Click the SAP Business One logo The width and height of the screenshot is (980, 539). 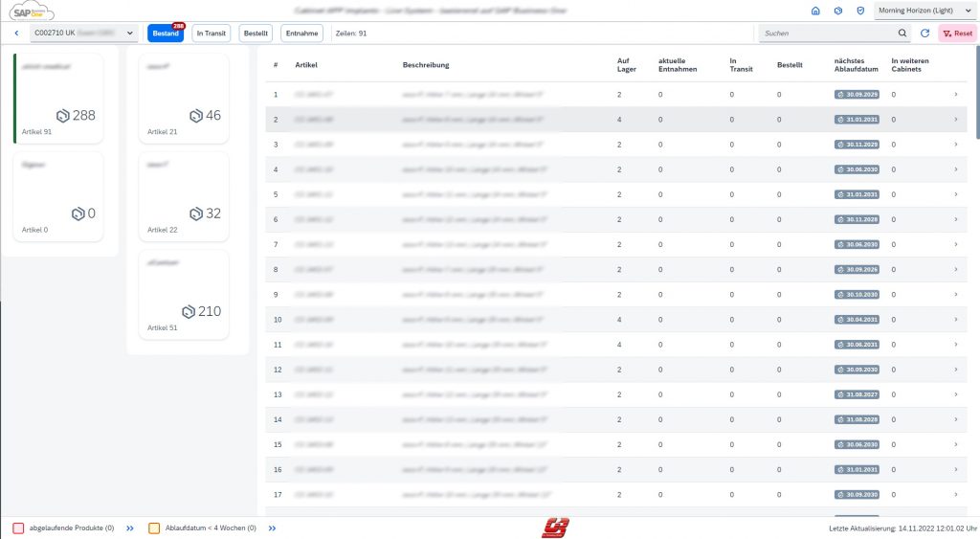[29, 11]
